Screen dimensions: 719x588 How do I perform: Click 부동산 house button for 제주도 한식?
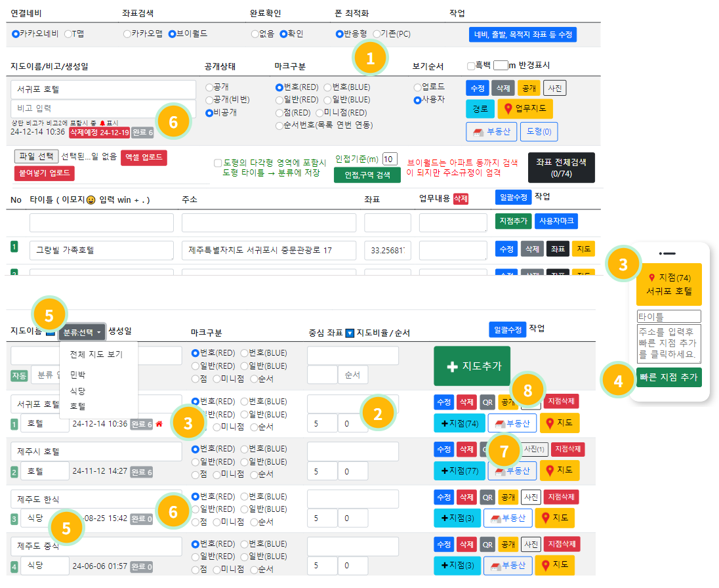[507, 518]
